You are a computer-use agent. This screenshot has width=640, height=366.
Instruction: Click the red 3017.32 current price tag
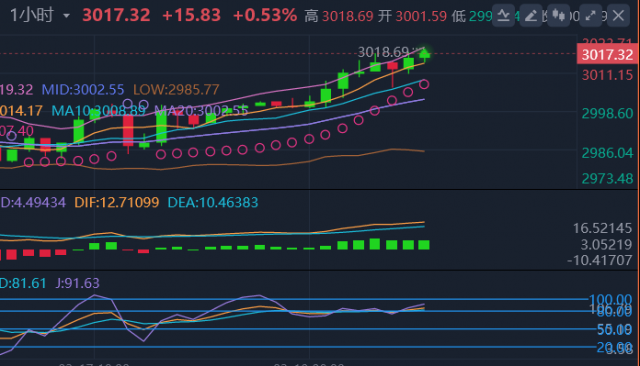pyautogui.click(x=607, y=55)
